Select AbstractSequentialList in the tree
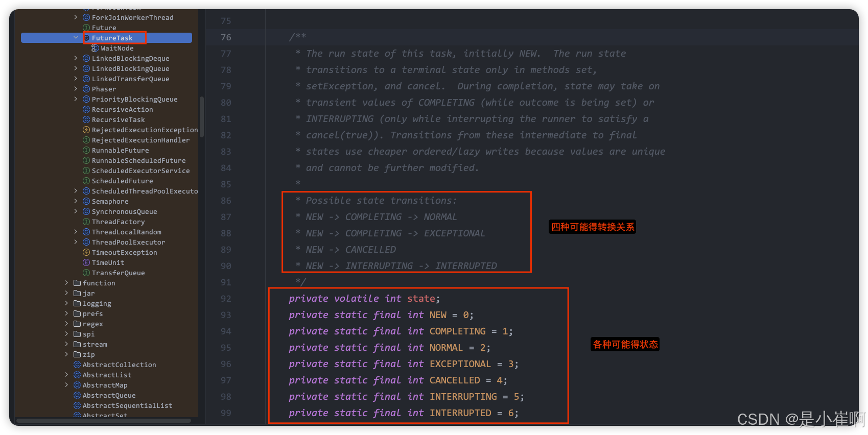The image size is (868, 435). tap(127, 405)
